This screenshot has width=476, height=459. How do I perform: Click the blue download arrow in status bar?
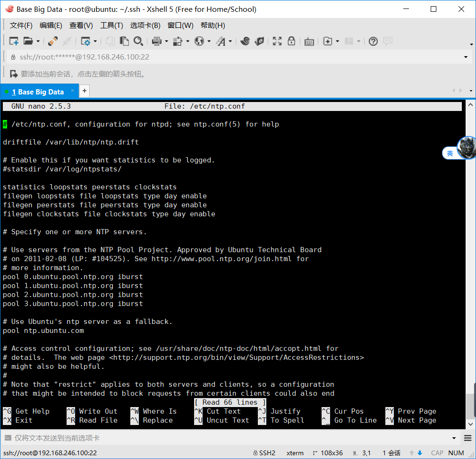pyautogui.click(x=420, y=453)
